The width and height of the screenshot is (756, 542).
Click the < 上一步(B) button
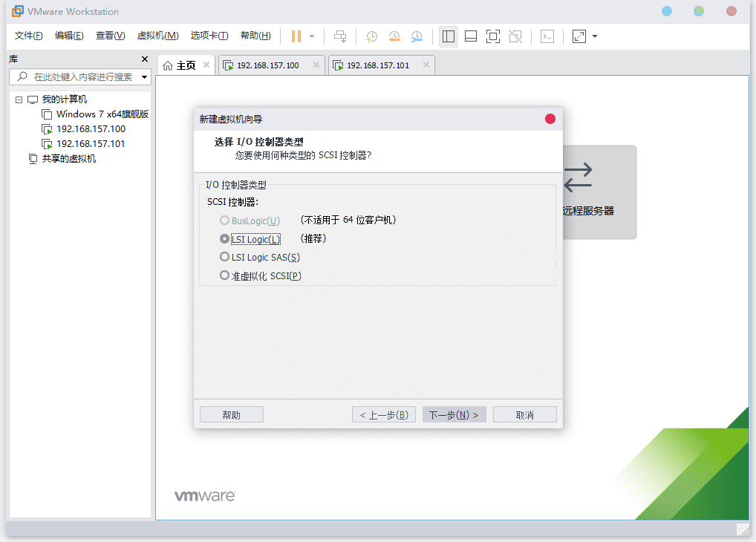(x=384, y=415)
